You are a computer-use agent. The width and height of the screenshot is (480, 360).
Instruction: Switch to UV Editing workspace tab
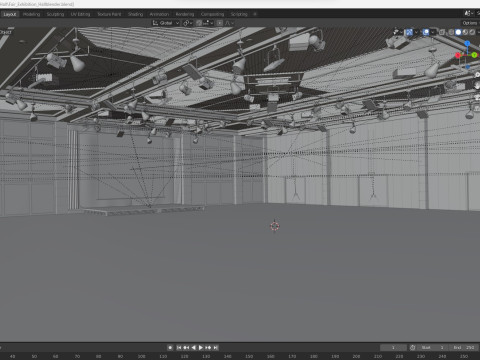pyautogui.click(x=81, y=14)
